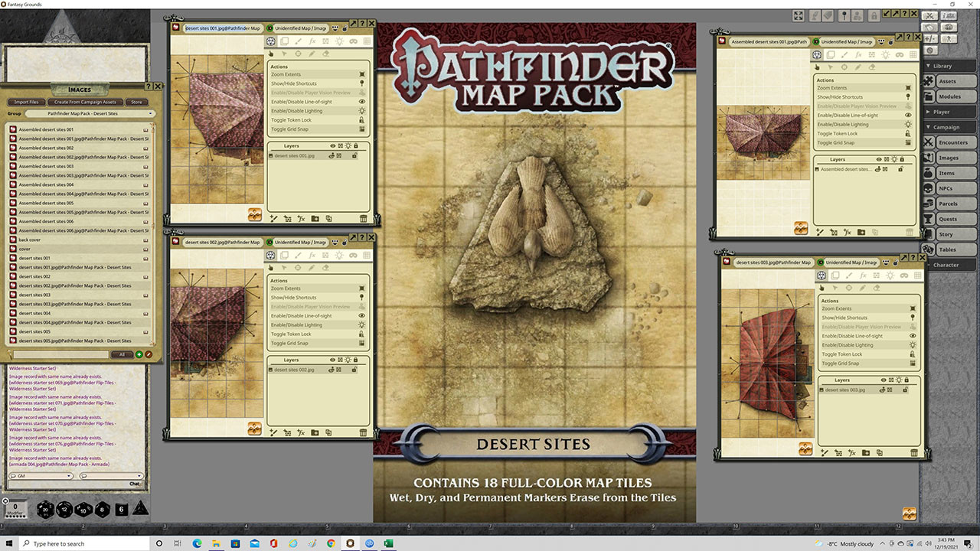Select Assembled desert sites 001.jpg tab
980x551 pixels.
pyautogui.click(x=769, y=41)
